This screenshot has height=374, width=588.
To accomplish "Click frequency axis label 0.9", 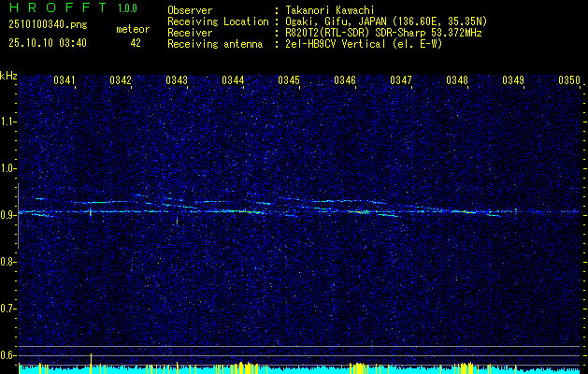I will 7,215.
